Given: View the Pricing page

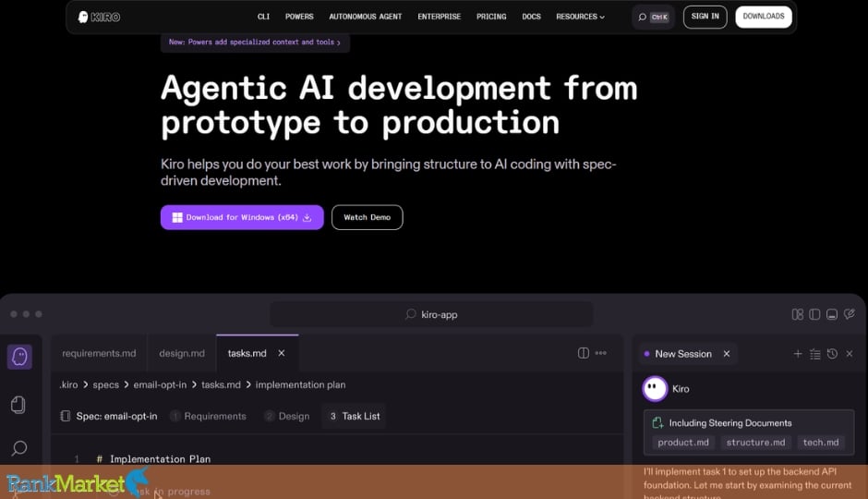Looking at the screenshot, I should click(x=491, y=17).
